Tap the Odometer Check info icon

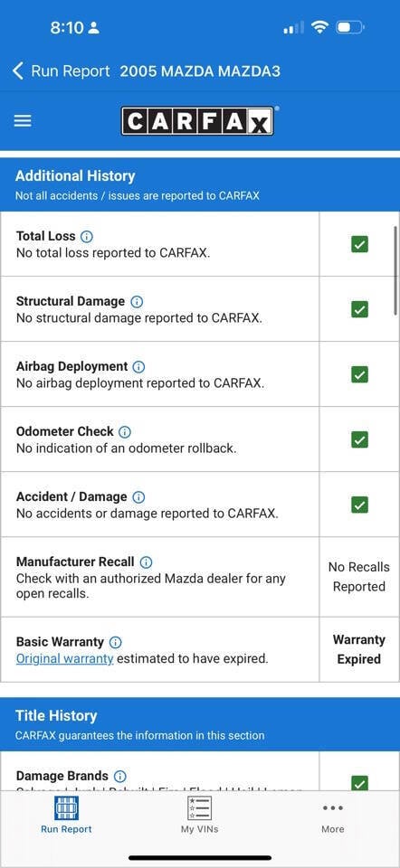(x=125, y=432)
